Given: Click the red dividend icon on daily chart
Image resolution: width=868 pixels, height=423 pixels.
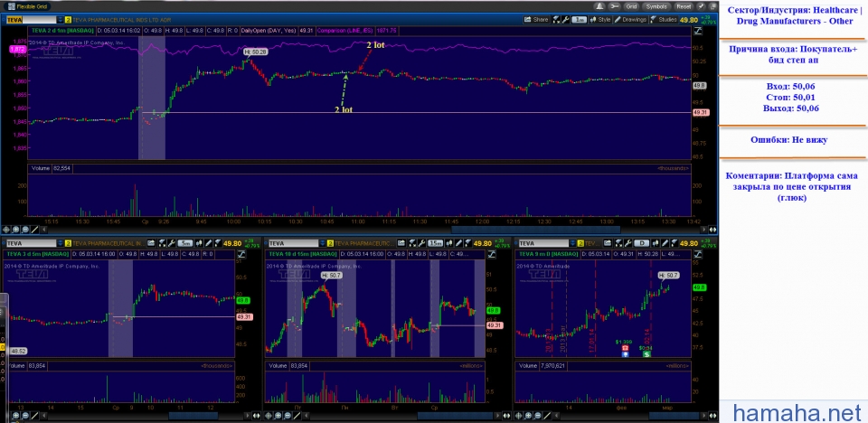Looking at the screenshot, I should (625, 349).
